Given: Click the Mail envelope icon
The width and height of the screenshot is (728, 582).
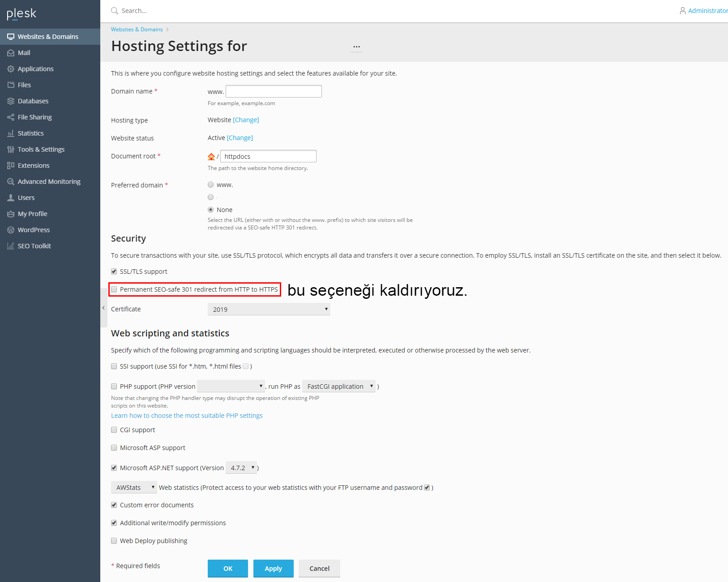Looking at the screenshot, I should (x=11, y=53).
